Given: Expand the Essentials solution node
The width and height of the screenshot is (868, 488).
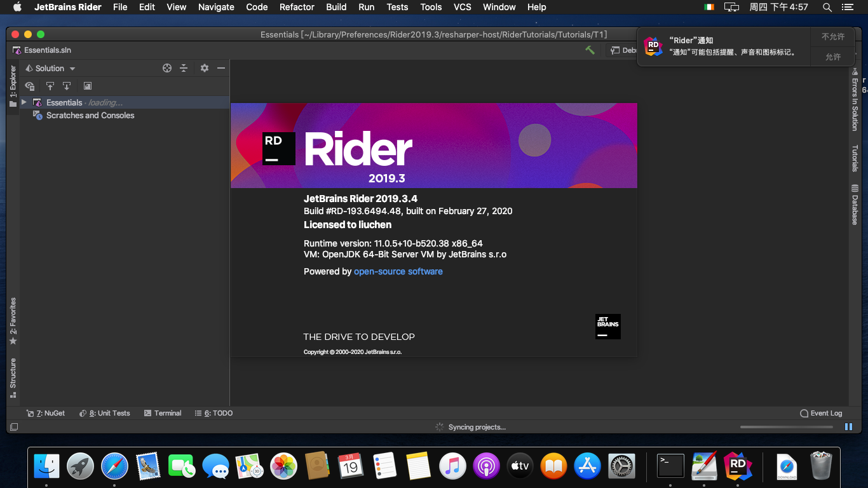Looking at the screenshot, I should [x=24, y=102].
